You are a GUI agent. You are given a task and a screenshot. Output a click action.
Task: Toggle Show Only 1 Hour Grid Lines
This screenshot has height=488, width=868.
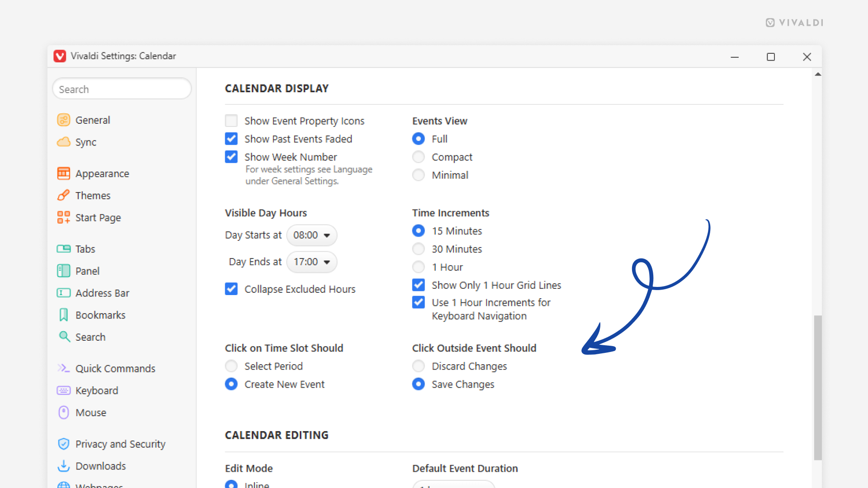click(x=419, y=285)
